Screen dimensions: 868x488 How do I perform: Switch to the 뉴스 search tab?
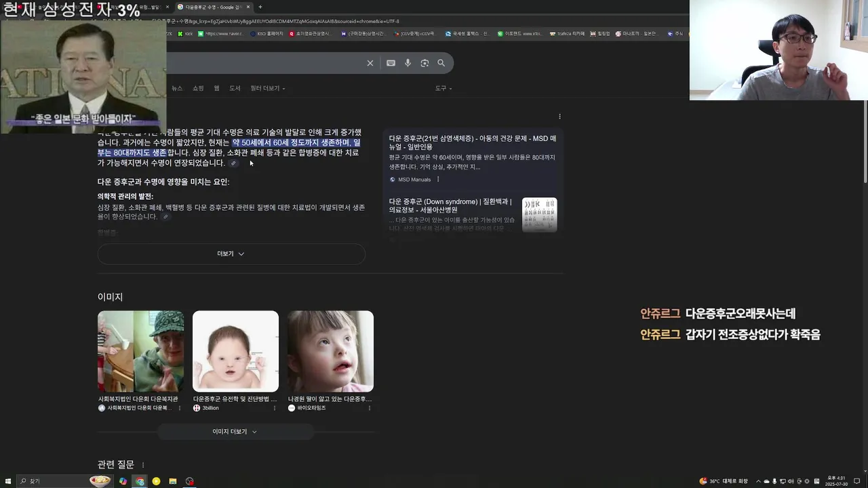(x=177, y=88)
